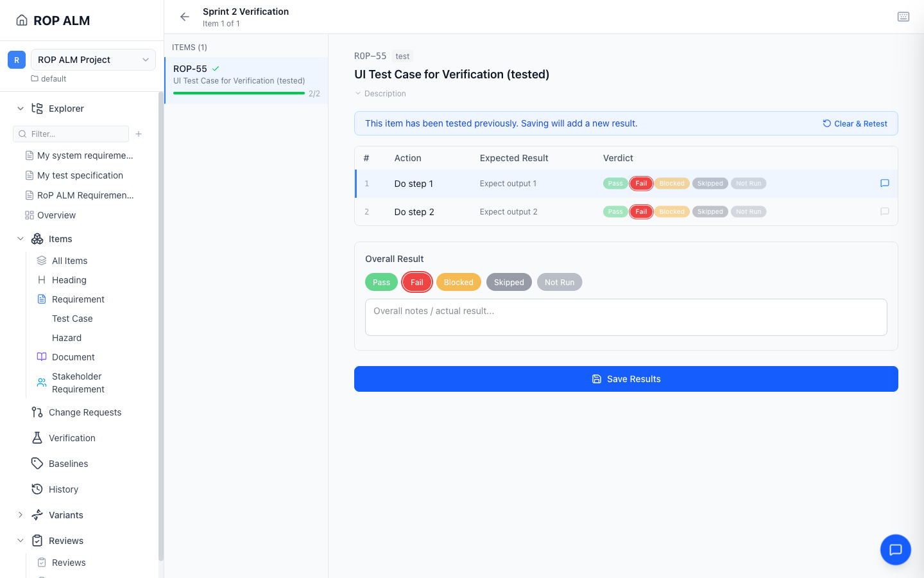Click the blue R project avatar
Screen dimensions: 924x578
[x=17, y=60]
